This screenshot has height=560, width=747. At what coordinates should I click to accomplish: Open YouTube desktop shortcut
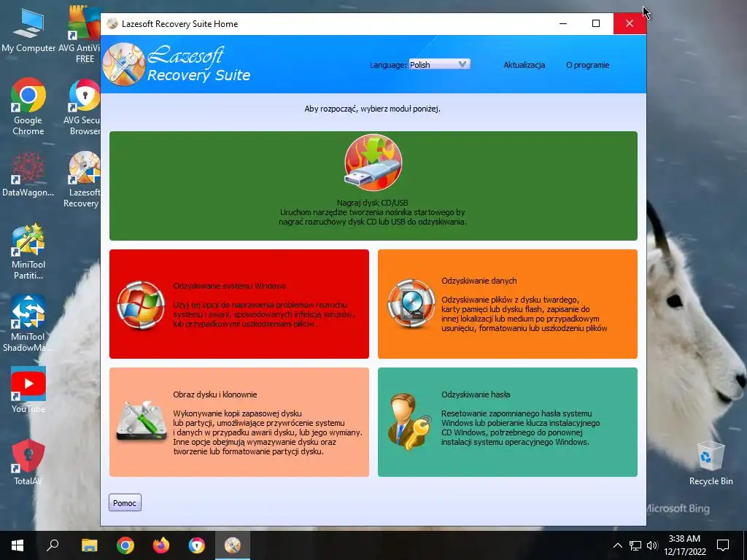28,389
